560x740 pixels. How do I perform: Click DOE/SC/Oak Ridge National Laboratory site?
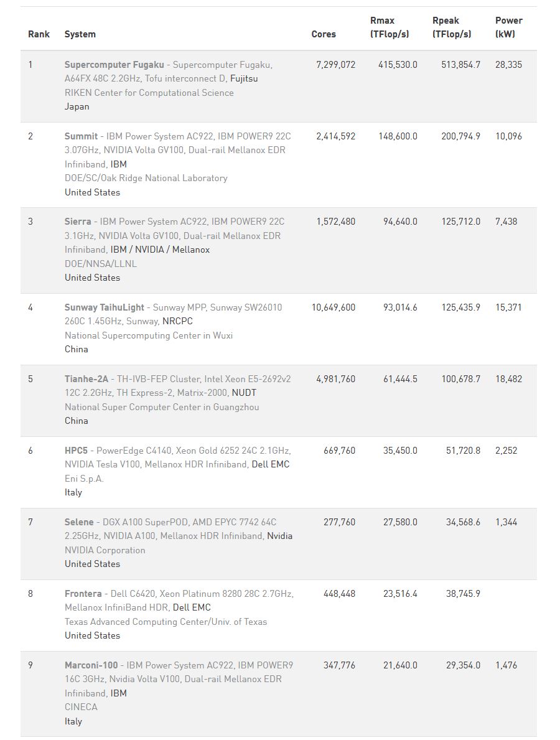click(146, 178)
